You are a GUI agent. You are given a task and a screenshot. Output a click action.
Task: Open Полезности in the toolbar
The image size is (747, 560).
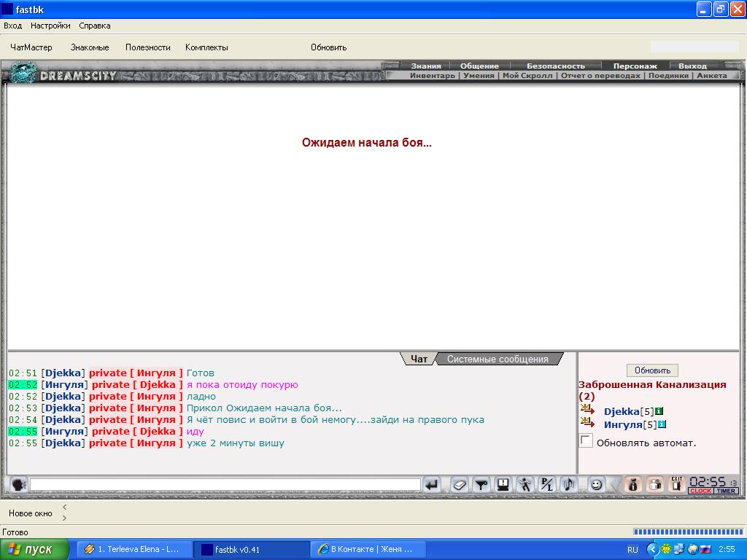(x=147, y=47)
